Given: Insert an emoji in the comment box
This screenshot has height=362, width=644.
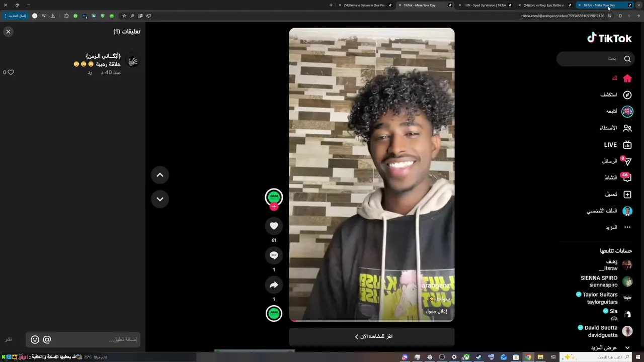Looking at the screenshot, I should [35, 339].
